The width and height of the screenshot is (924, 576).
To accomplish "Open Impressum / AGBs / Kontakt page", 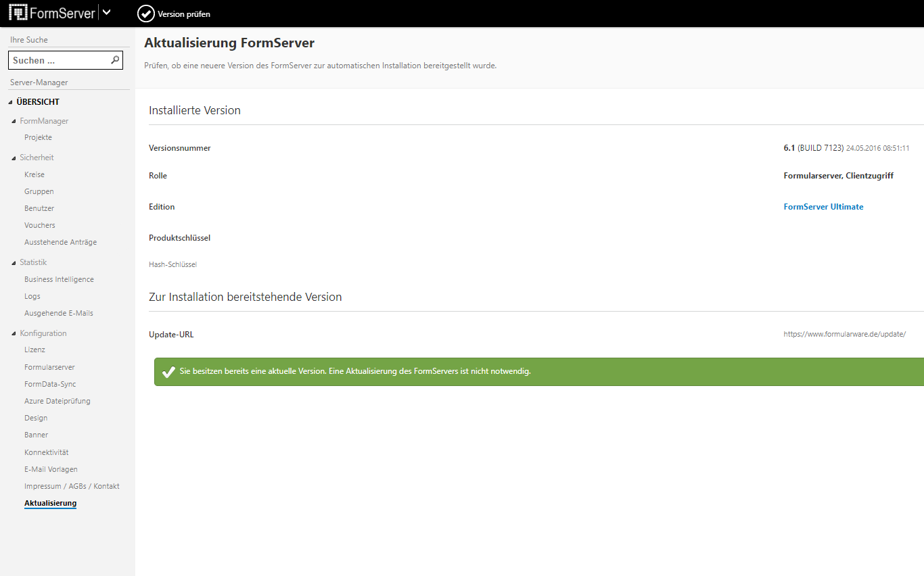I will (72, 486).
